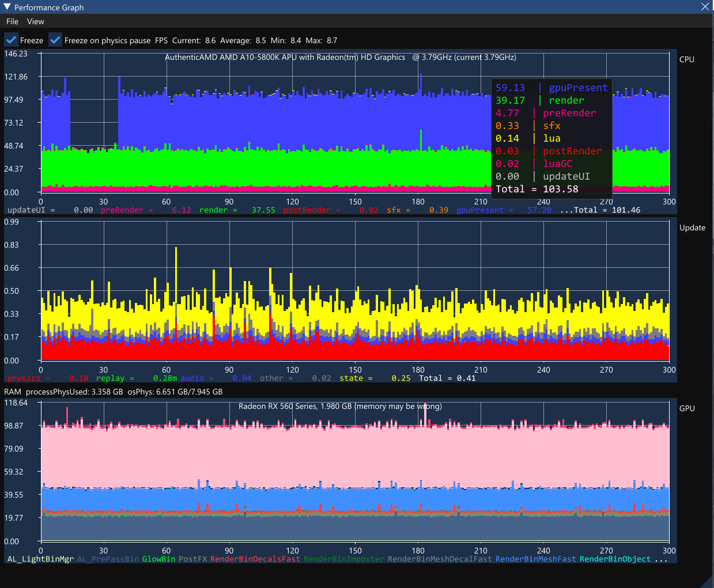Click the replay legend entry
The image size is (714, 588).
pos(110,378)
